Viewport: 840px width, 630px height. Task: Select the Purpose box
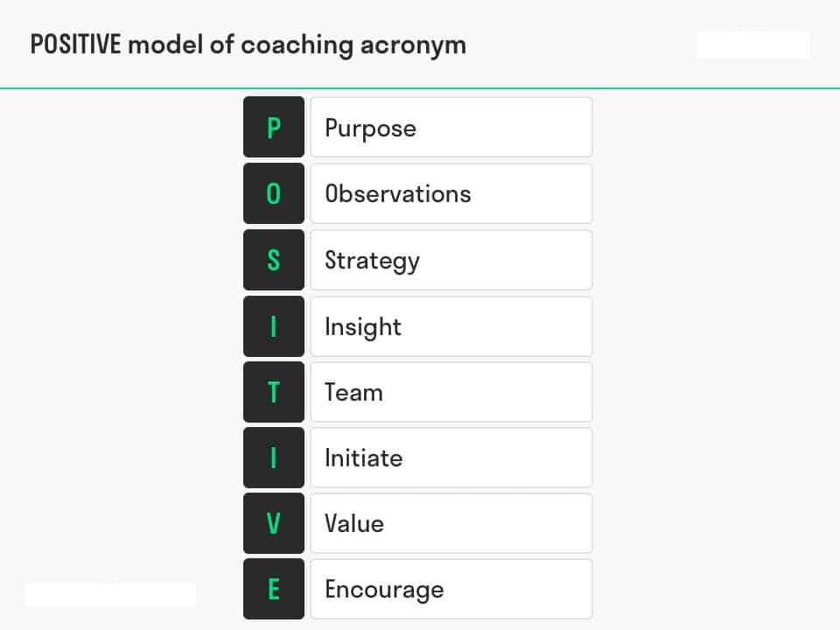point(451,127)
